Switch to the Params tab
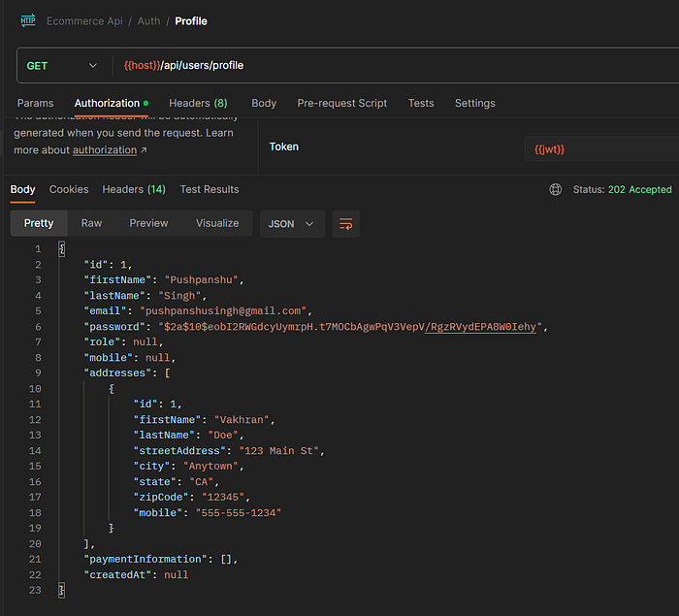The width and height of the screenshot is (679, 616). click(35, 104)
